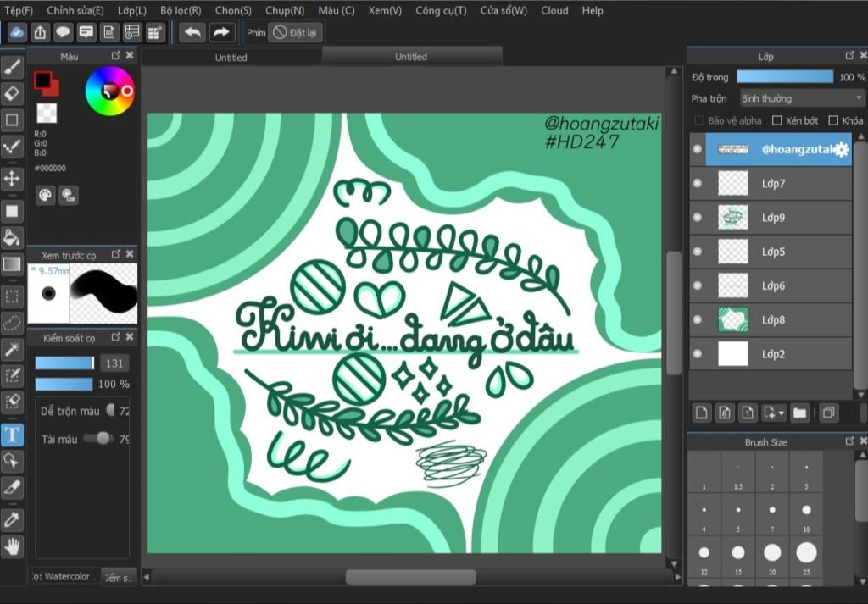
Task: Click the canvas horizontal scrollbar
Action: [x=411, y=577]
